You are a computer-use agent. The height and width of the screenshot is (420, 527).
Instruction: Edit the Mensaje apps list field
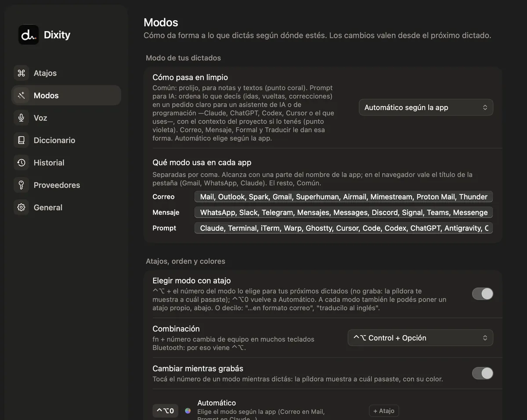pyautogui.click(x=343, y=212)
